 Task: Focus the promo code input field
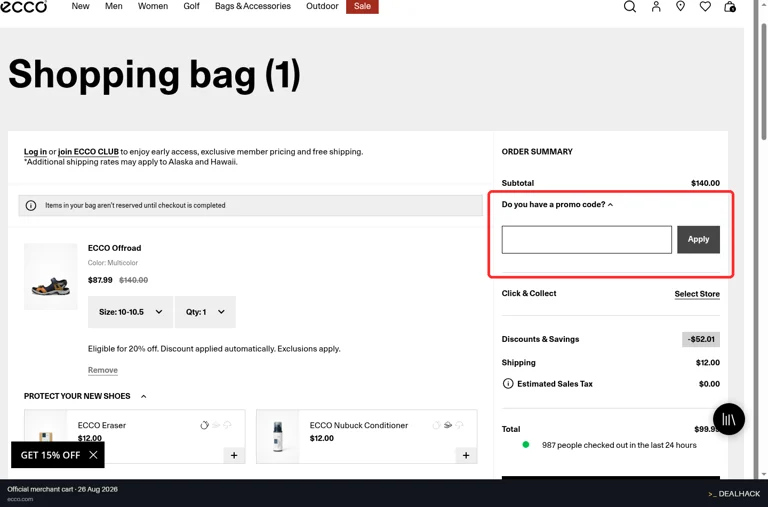coord(587,240)
